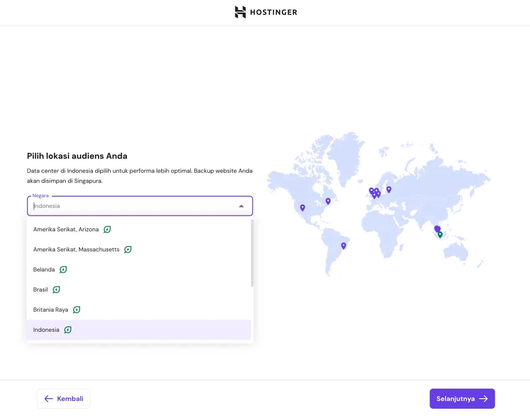Click the dropdown list scrollbar
Screen dimensions: 530x420
[x=252, y=254]
